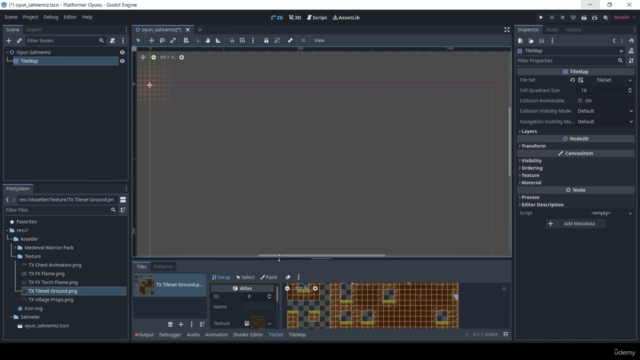
Task: Load an existing resource in Inspector
Action: (x=531, y=41)
